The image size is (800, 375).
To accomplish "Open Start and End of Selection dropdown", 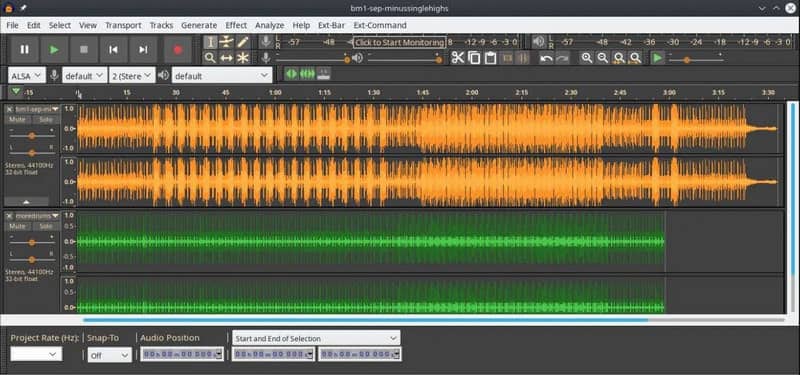I will click(316, 338).
